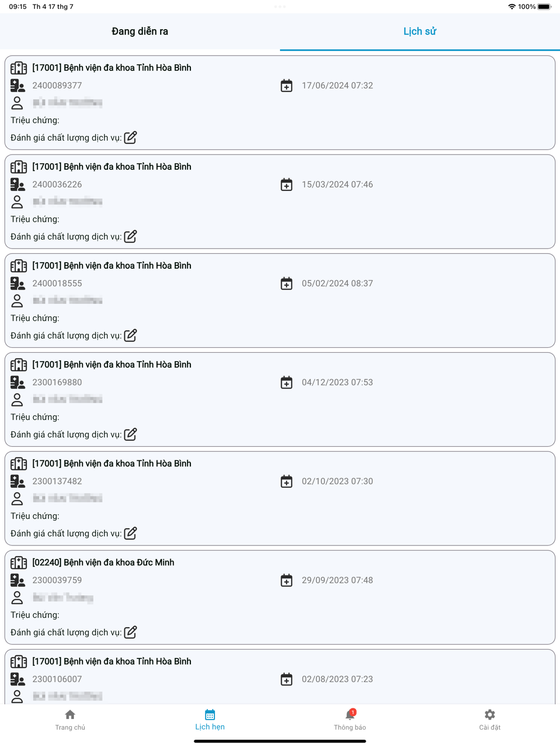Image resolution: width=560 pixels, height=747 pixels.
Task: Rate service quality for appointment 2300137482
Action: coord(130,533)
